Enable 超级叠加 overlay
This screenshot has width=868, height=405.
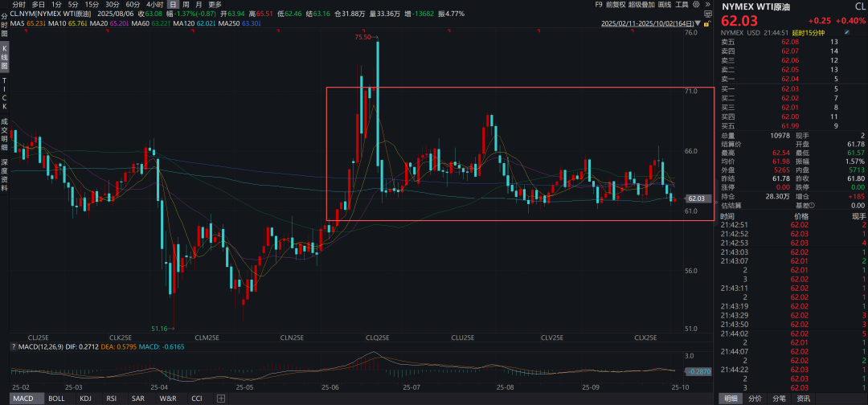coord(641,4)
